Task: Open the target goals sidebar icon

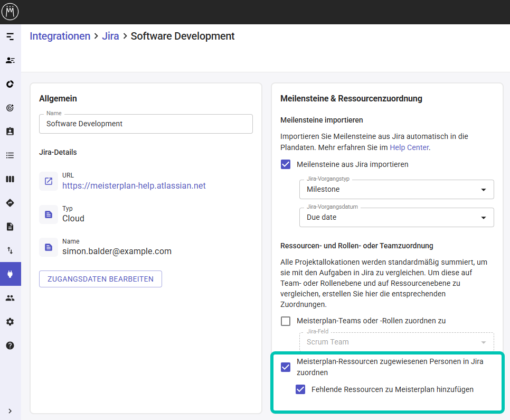Action: click(x=10, y=108)
